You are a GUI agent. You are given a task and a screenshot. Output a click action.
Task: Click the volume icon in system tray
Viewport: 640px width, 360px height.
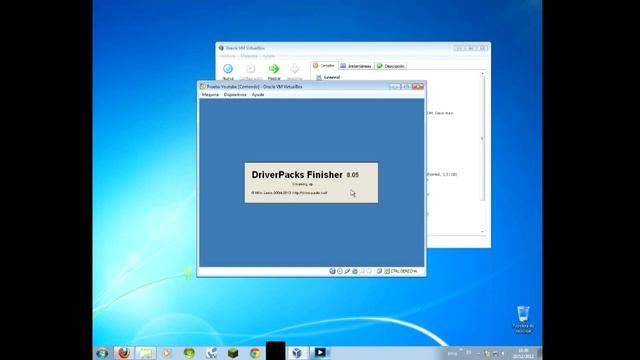(502, 353)
